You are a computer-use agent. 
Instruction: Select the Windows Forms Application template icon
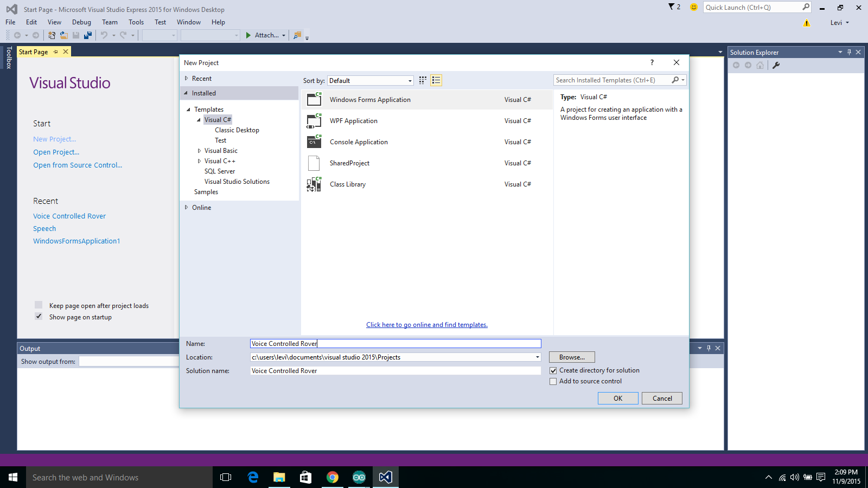coord(314,99)
